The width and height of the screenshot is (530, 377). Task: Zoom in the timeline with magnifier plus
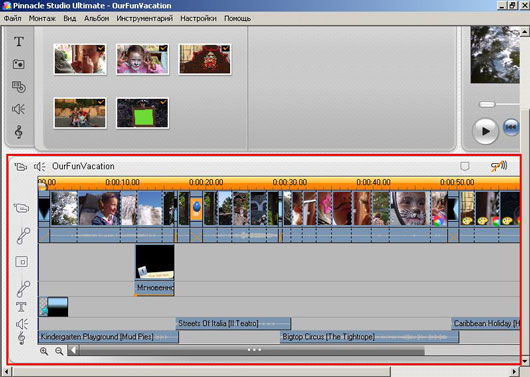pyautogui.click(x=44, y=351)
